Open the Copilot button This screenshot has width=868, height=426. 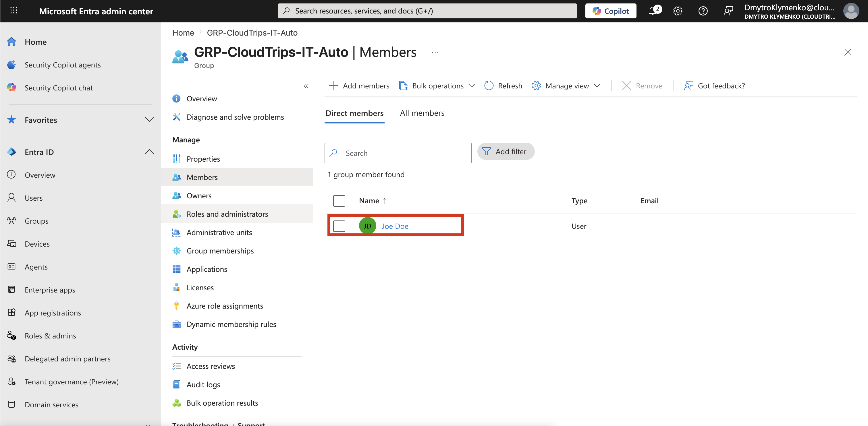tap(611, 11)
